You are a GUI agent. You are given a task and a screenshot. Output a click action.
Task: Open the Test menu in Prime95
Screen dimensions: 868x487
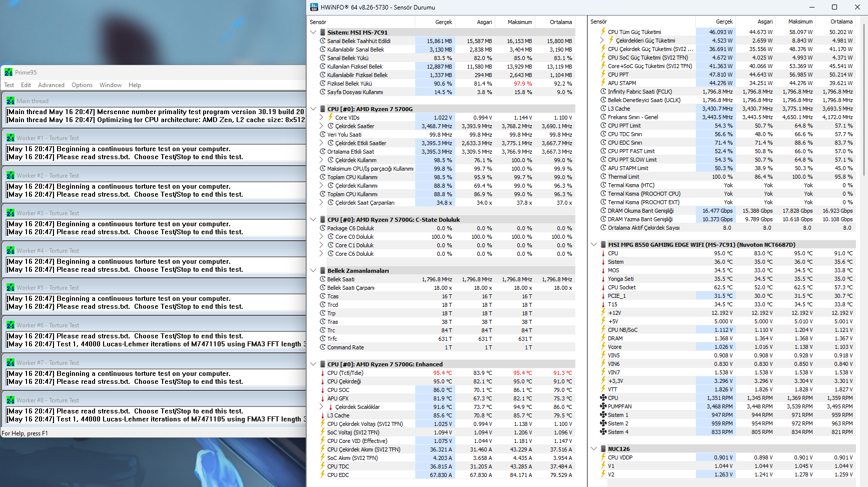(x=9, y=85)
